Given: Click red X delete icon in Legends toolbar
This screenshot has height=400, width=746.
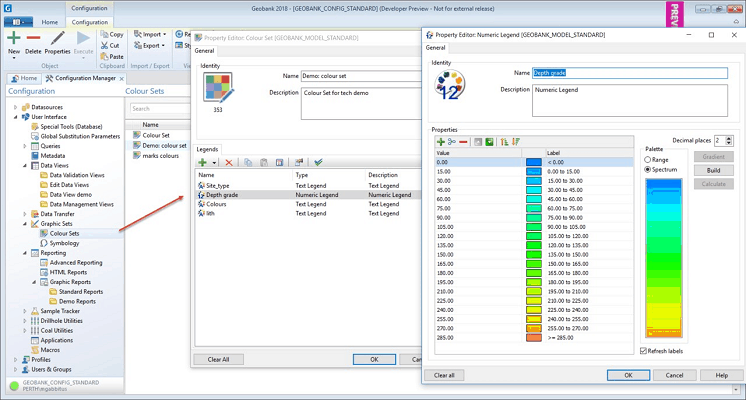Looking at the screenshot, I should [x=229, y=162].
